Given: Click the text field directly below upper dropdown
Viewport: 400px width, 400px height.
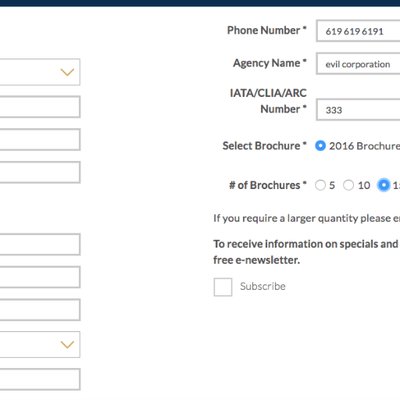Looking at the screenshot, I should click(x=40, y=107).
